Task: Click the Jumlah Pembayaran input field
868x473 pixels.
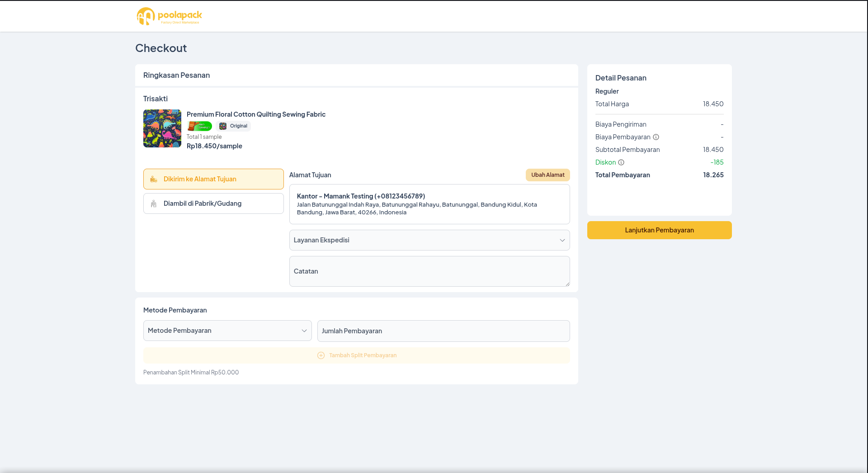Action: click(x=443, y=331)
